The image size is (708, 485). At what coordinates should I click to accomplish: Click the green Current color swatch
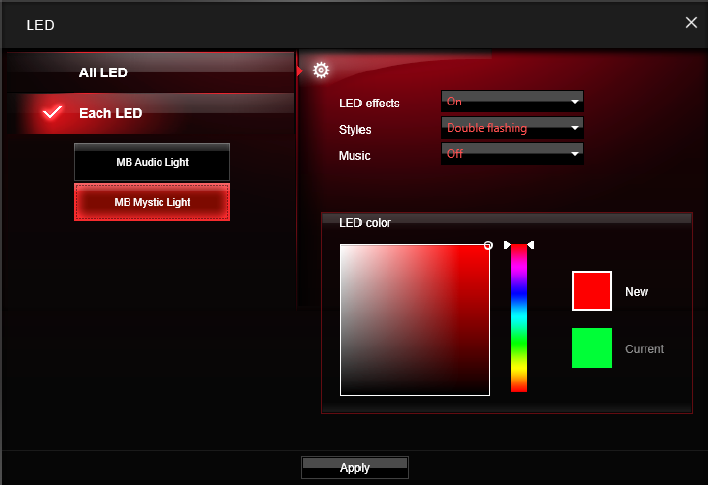pos(591,348)
